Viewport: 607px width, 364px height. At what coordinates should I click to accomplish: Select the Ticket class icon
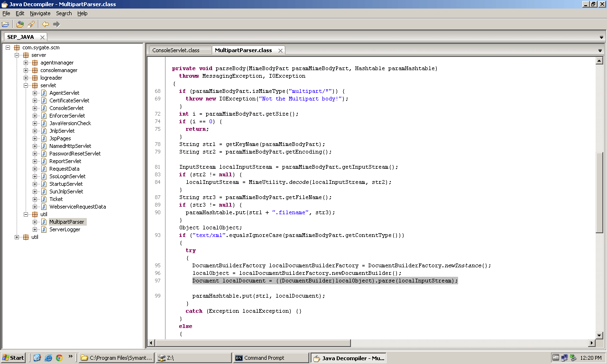(x=44, y=199)
